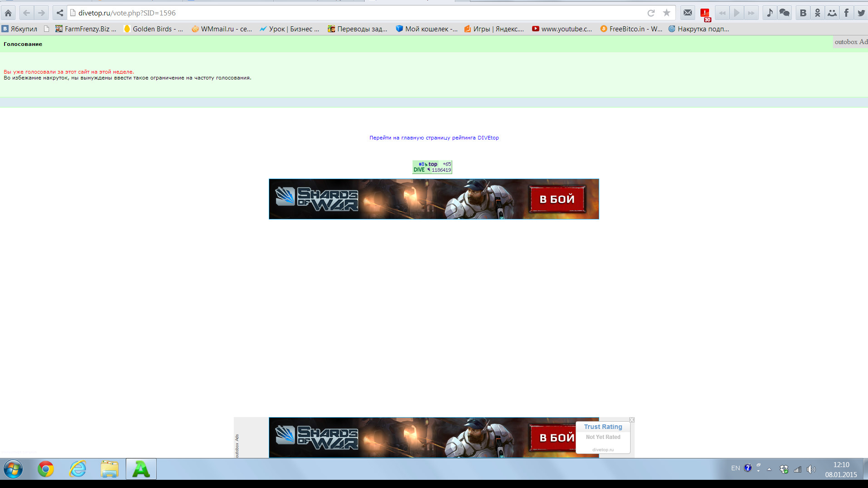
Task: Open the FarmFrenzy.Biz bookmark
Action: [86, 29]
